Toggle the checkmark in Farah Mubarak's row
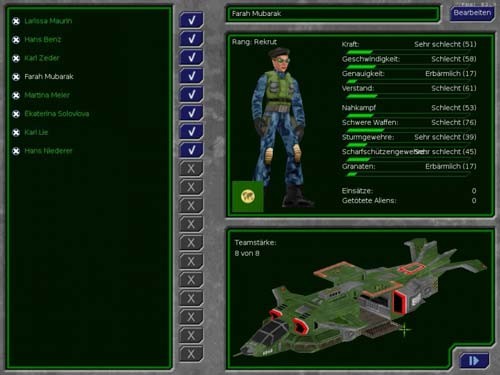 (191, 76)
